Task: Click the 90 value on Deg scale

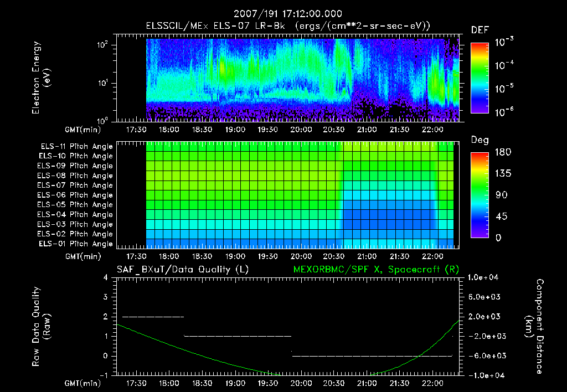Action: pyautogui.click(x=502, y=195)
